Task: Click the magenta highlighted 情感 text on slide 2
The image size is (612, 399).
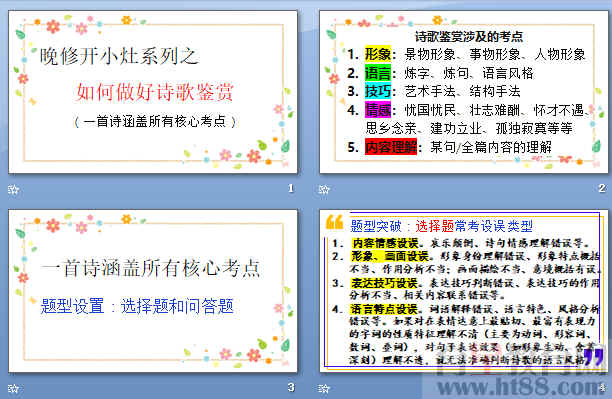Action: point(377,110)
